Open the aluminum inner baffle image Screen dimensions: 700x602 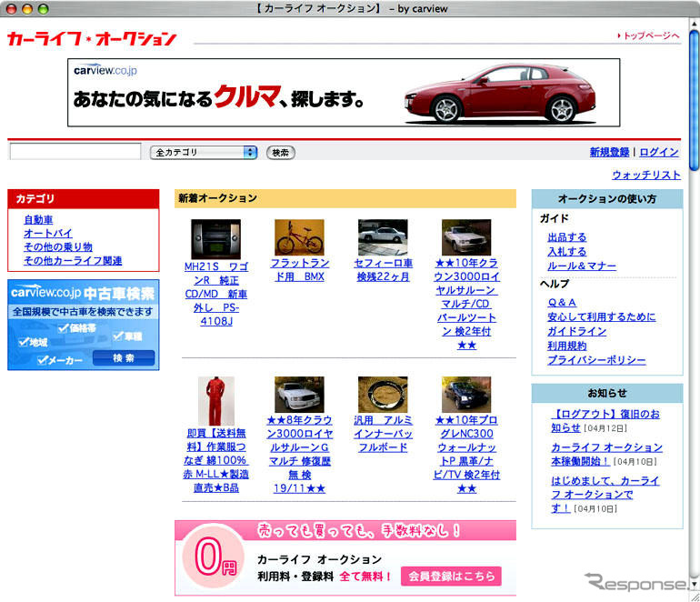[x=382, y=396]
